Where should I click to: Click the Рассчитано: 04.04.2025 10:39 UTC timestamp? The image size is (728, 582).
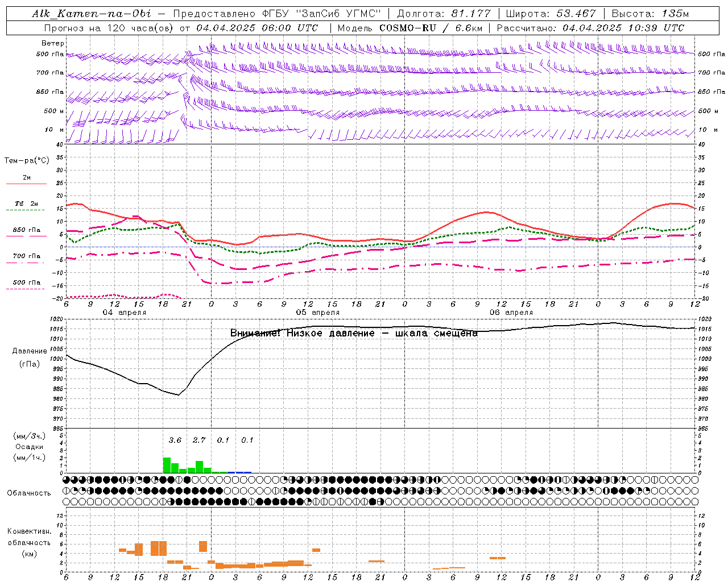click(x=590, y=28)
